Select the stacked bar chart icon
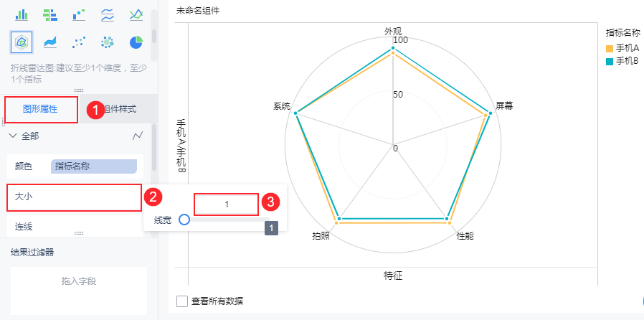 pyautogui.click(x=50, y=14)
